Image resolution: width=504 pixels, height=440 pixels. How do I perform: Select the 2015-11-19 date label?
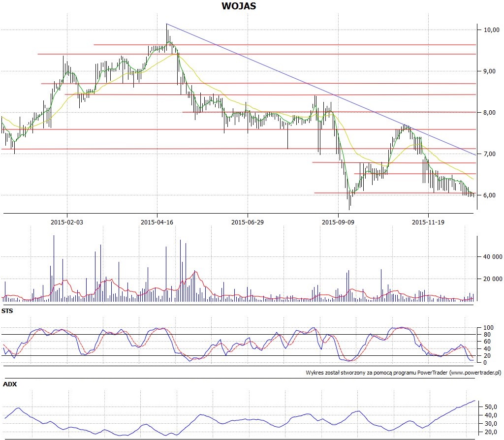click(428, 222)
